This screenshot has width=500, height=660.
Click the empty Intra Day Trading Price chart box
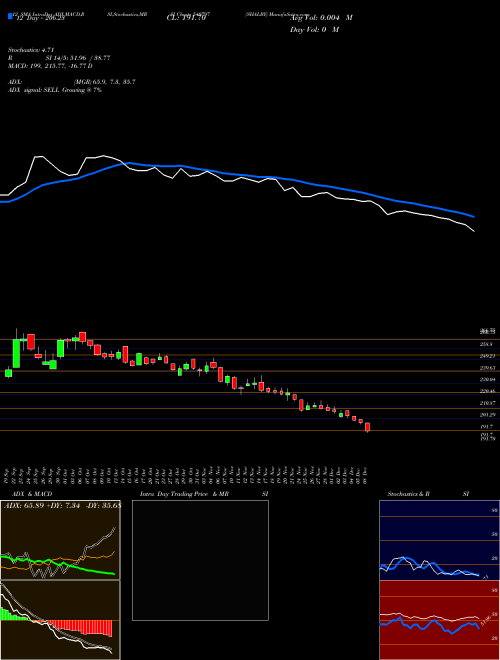tap(200, 560)
